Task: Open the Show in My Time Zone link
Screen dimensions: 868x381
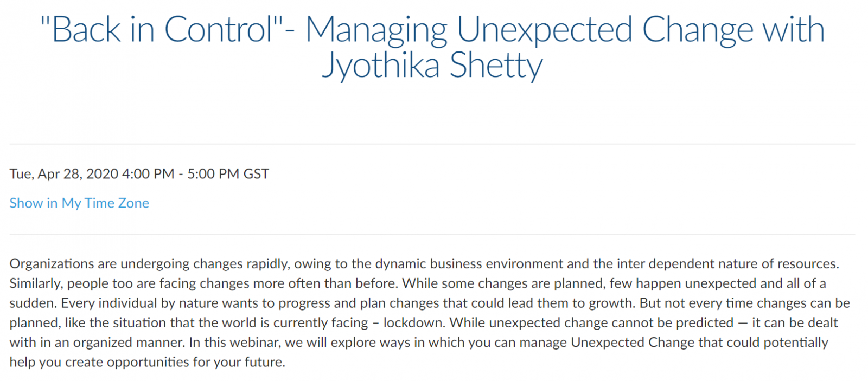Action: click(x=79, y=203)
